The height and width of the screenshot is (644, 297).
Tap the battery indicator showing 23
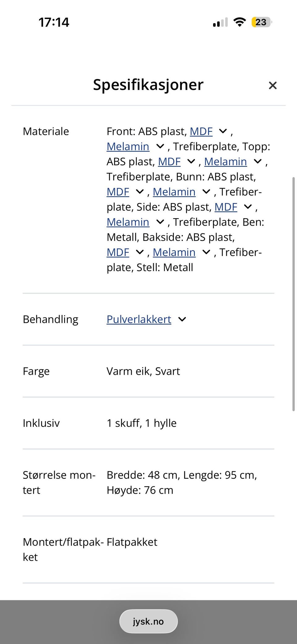click(x=260, y=22)
